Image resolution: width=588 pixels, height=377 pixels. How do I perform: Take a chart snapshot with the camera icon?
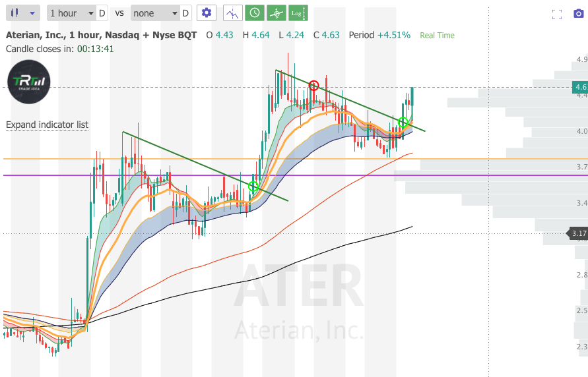[579, 14]
